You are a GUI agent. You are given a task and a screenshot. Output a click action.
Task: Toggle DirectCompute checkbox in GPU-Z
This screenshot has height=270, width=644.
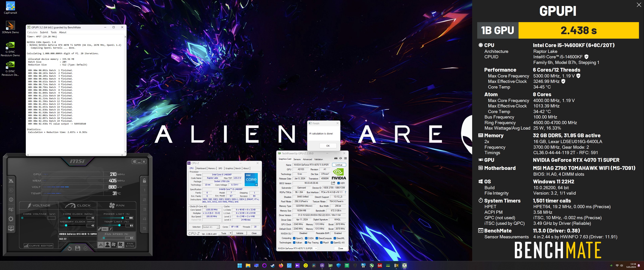coord(317,238)
